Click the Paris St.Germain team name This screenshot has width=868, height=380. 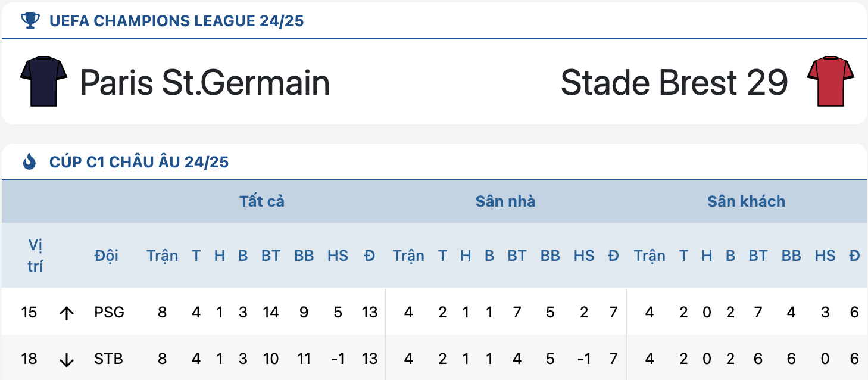205,82
